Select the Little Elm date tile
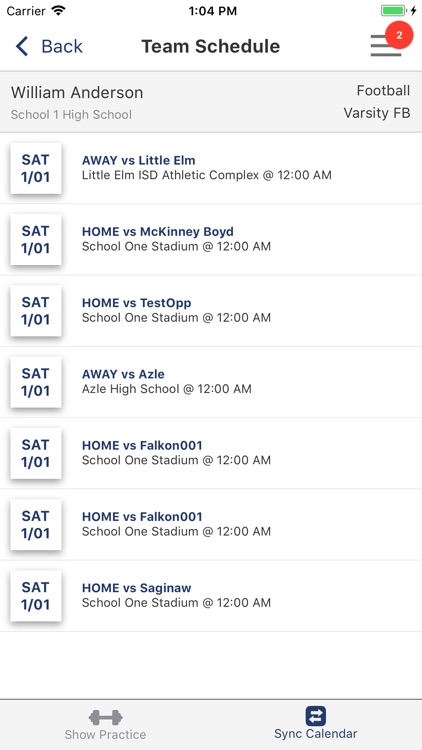 pyautogui.click(x=36, y=168)
